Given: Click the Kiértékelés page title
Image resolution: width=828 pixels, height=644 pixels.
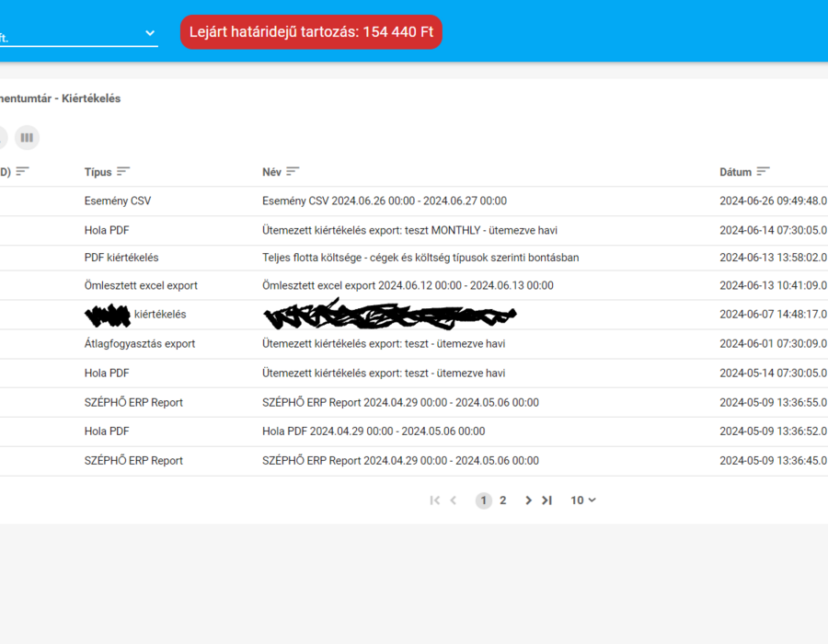Looking at the screenshot, I should point(91,98).
